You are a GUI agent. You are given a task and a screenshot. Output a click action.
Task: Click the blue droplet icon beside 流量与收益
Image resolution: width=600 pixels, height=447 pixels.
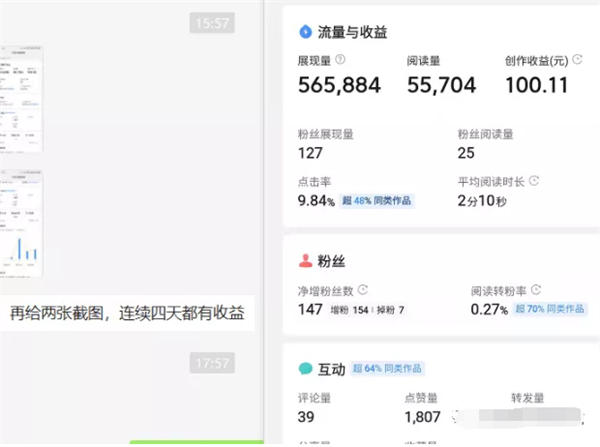click(305, 32)
